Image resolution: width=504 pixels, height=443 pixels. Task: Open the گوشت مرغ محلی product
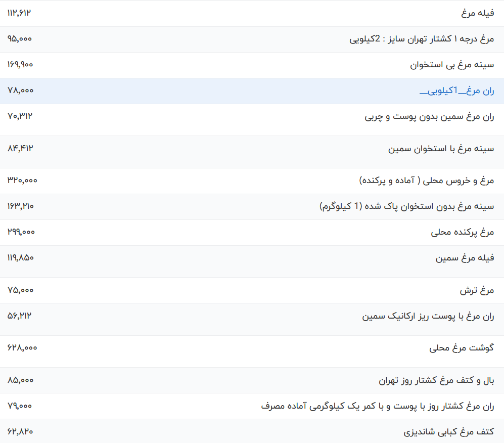coord(462,348)
